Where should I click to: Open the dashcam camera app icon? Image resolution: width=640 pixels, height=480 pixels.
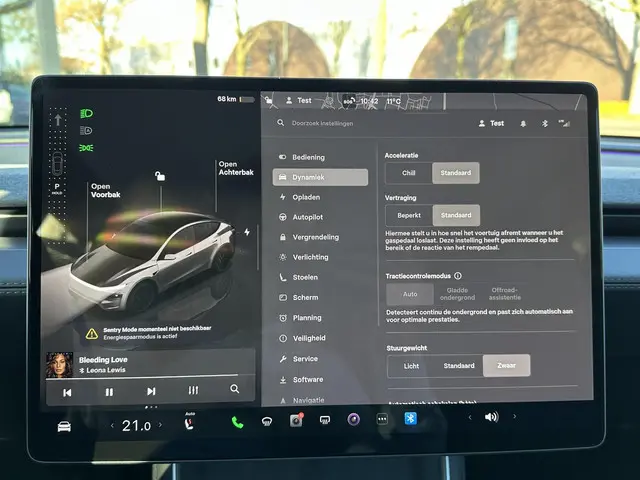296,421
